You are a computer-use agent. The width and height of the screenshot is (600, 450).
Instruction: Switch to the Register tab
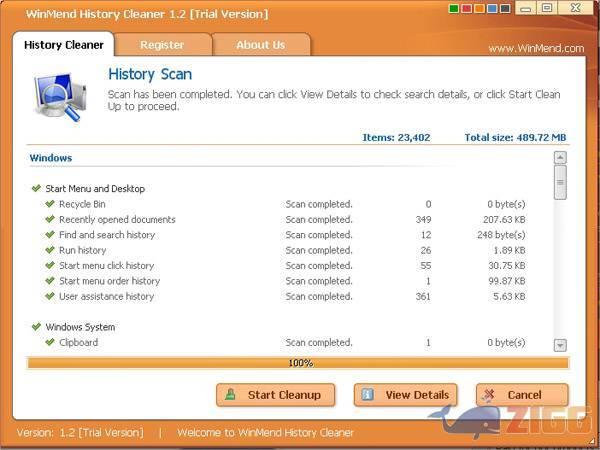(x=162, y=45)
